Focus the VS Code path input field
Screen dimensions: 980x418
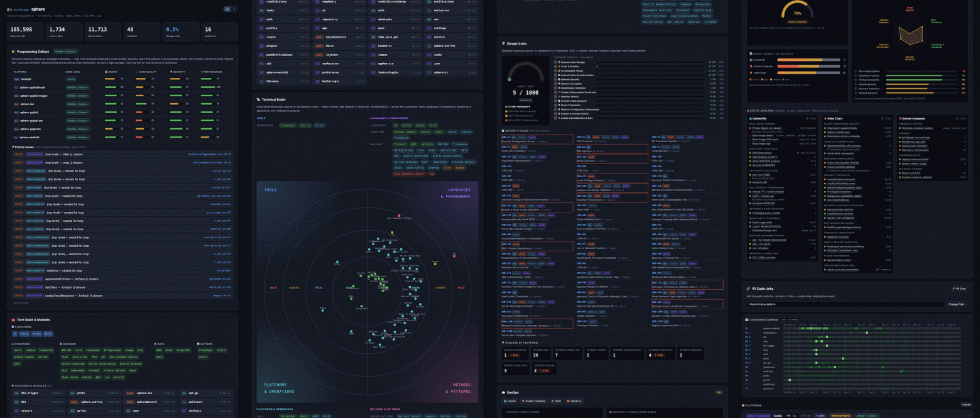click(845, 304)
